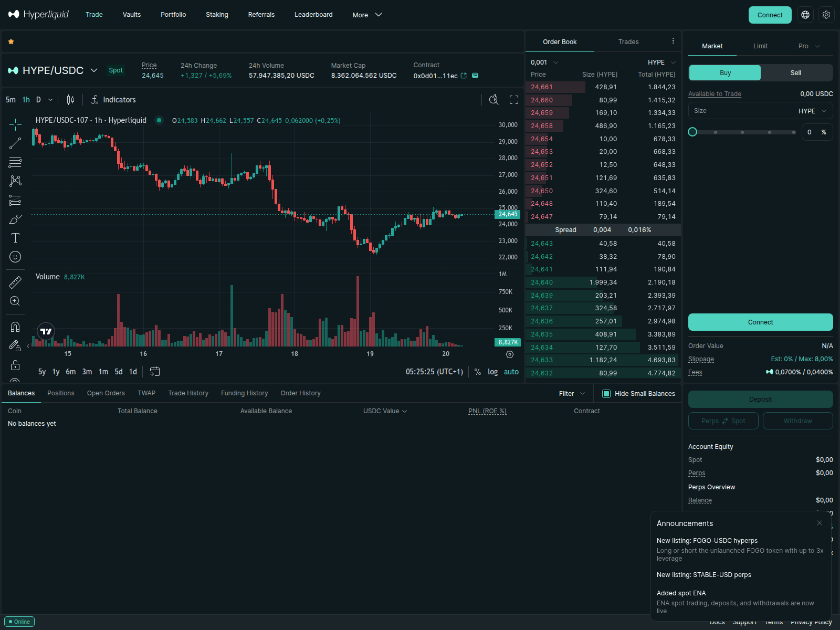Select the trend line drawing tool
This screenshot has width=840, height=630.
click(15, 143)
